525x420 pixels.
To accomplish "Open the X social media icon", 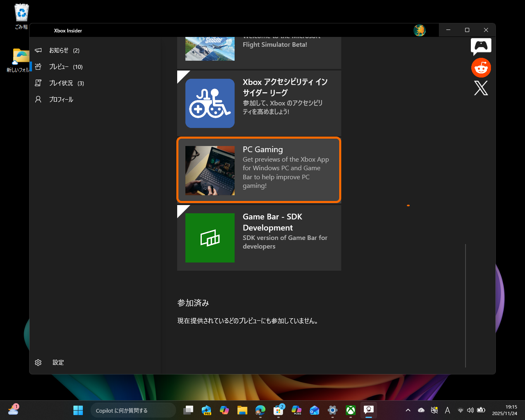I will click(481, 88).
